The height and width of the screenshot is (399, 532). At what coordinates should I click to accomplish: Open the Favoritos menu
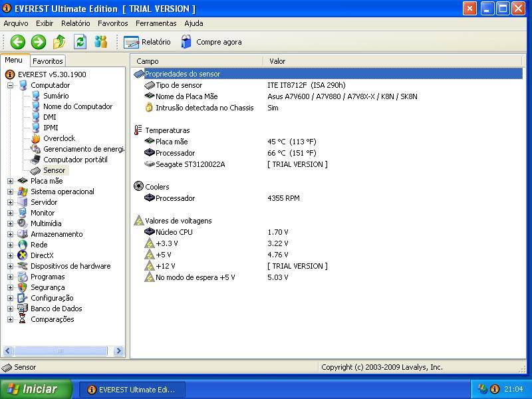[112, 23]
